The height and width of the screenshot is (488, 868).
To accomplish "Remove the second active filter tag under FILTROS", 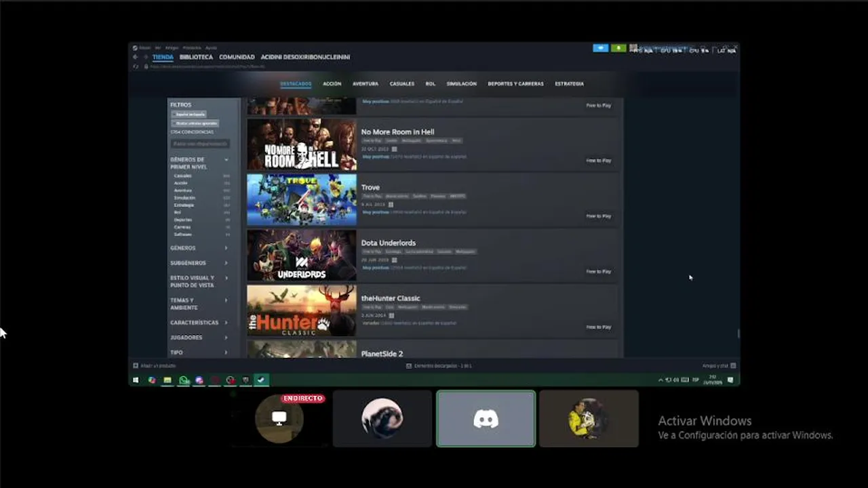I will pyautogui.click(x=196, y=123).
